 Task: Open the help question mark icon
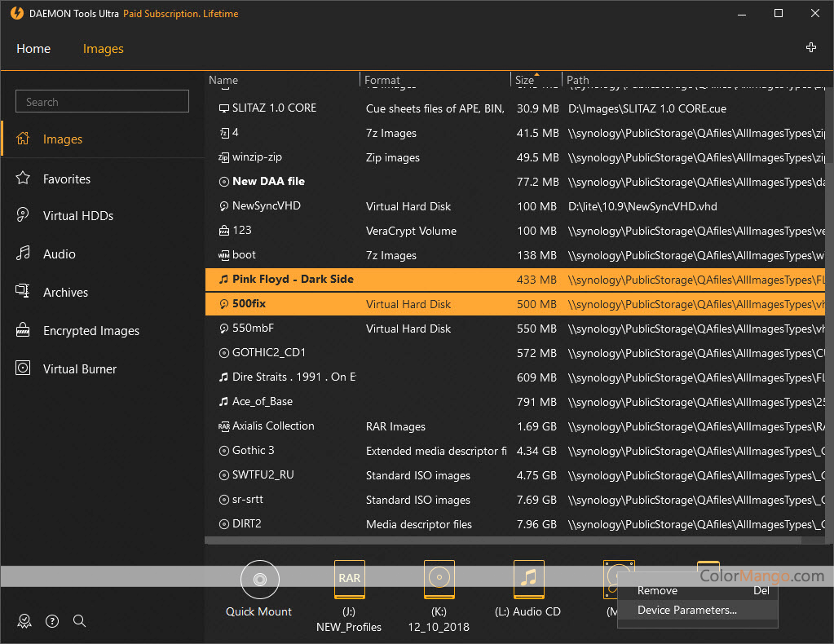pyautogui.click(x=52, y=621)
